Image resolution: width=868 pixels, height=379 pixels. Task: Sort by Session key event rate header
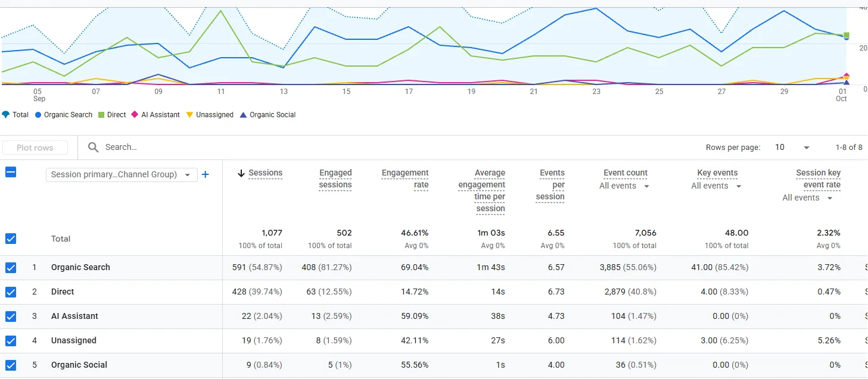pos(818,178)
